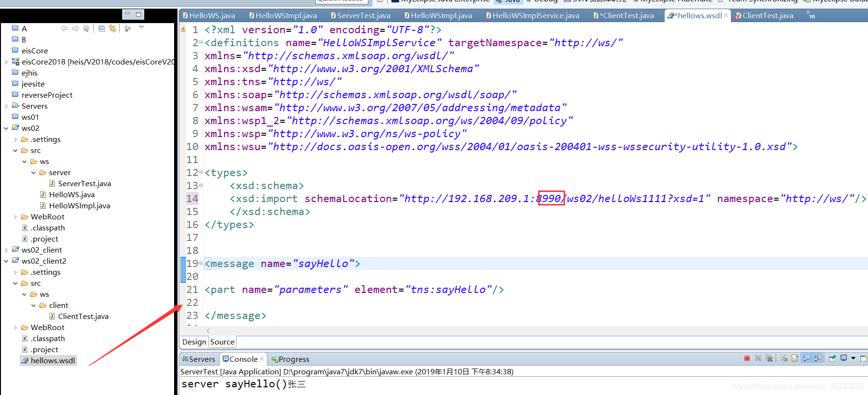Terminate the running ServerTest console process

pos(747,358)
